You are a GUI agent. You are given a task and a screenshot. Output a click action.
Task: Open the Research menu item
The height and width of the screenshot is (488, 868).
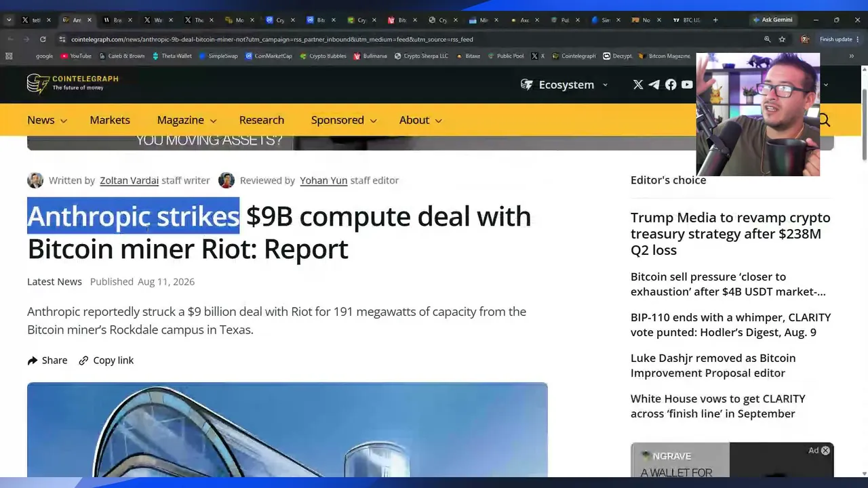262,120
